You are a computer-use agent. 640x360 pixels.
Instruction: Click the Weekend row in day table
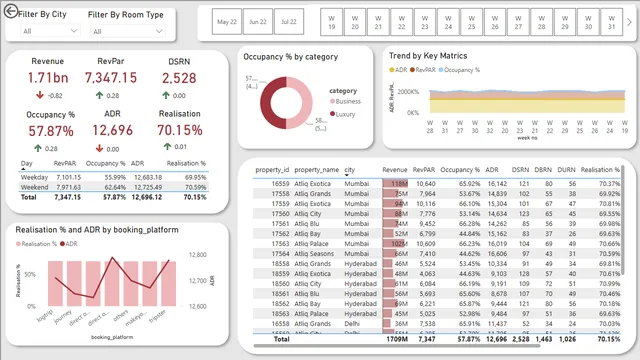pyautogui.click(x=113, y=187)
